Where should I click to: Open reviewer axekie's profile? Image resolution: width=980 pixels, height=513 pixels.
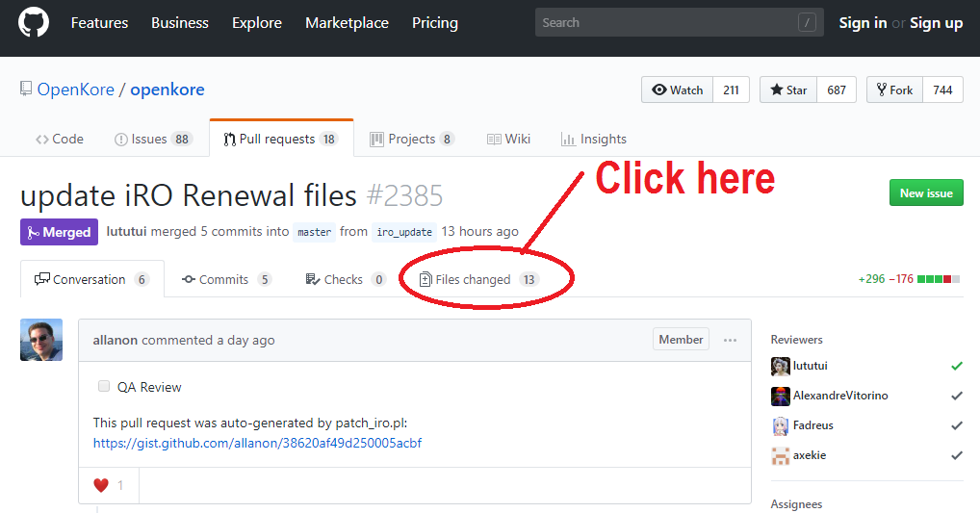tap(810, 455)
